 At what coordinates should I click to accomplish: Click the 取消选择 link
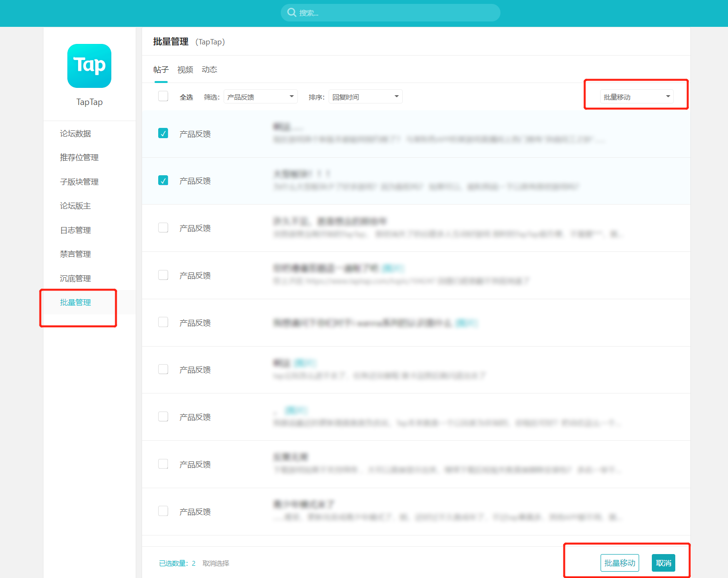point(216,563)
